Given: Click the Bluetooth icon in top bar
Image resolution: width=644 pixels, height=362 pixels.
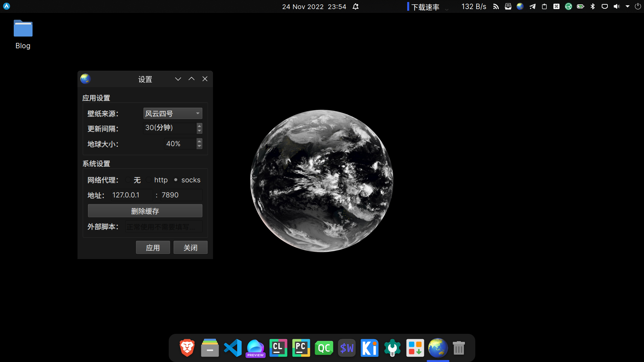Looking at the screenshot, I should point(593,6).
